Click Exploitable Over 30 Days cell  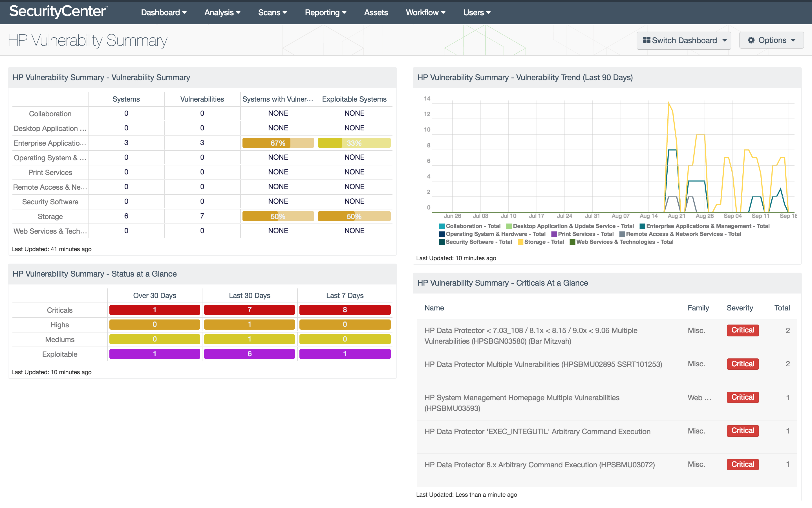pyautogui.click(x=155, y=354)
